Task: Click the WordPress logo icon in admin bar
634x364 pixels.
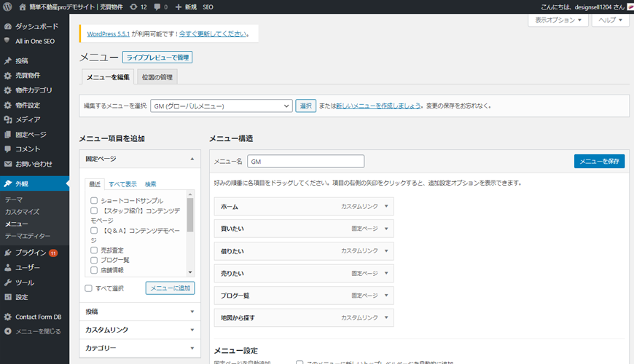Action: [x=8, y=7]
